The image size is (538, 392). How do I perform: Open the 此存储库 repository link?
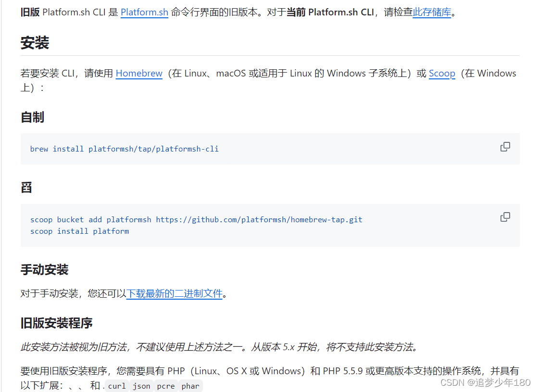(x=432, y=13)
